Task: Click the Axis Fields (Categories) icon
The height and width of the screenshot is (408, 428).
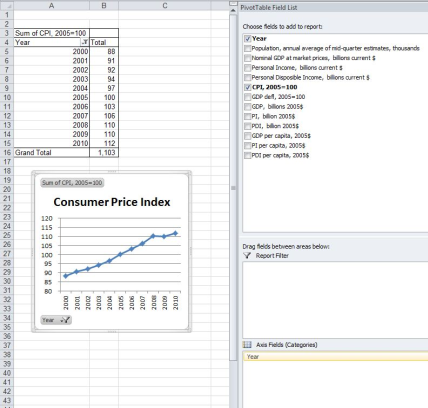Action: pos(247,345)
